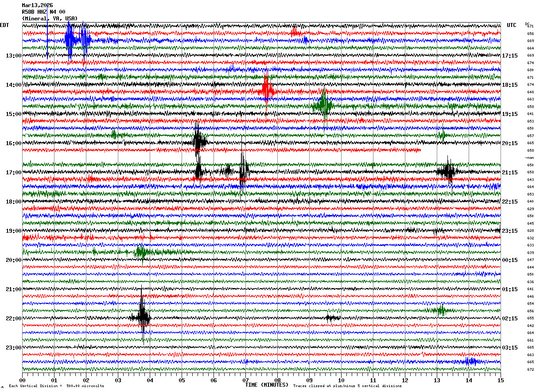Click the black event near minute 13.3 on 17:00 trace
This screenshot has height=392, width=536.
(448, 171)
